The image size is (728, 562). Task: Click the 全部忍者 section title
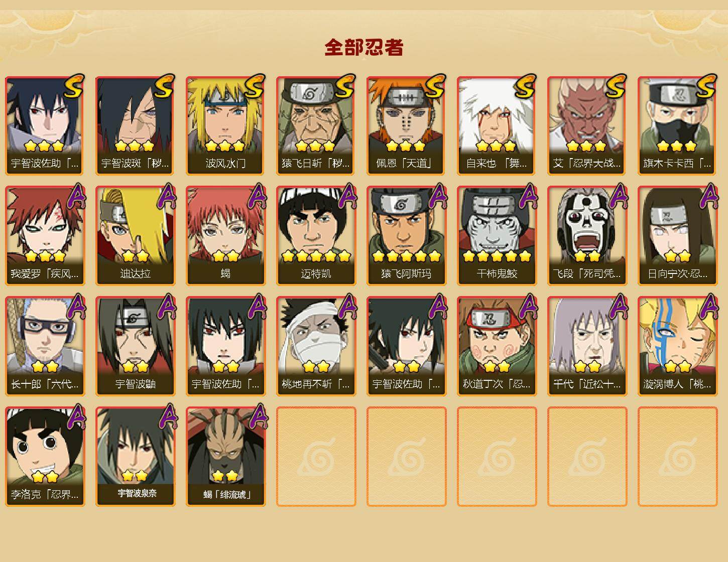coord(364,47)
